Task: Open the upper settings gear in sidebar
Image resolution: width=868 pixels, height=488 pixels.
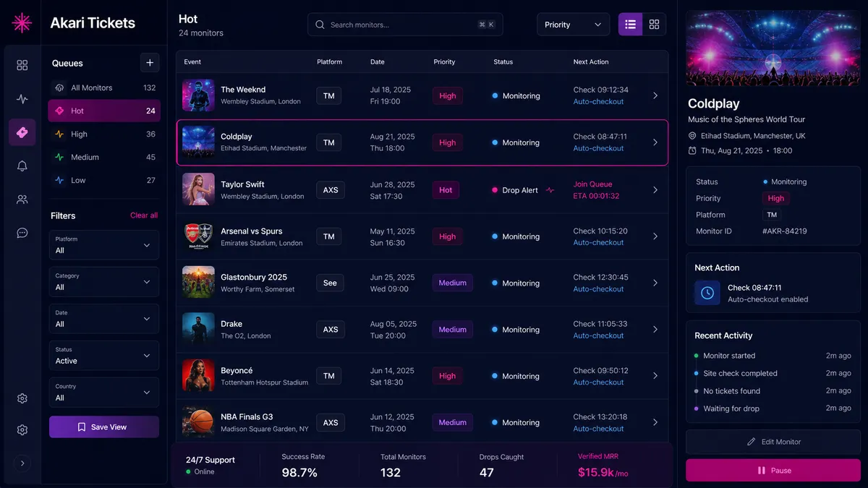Action: 22,398
